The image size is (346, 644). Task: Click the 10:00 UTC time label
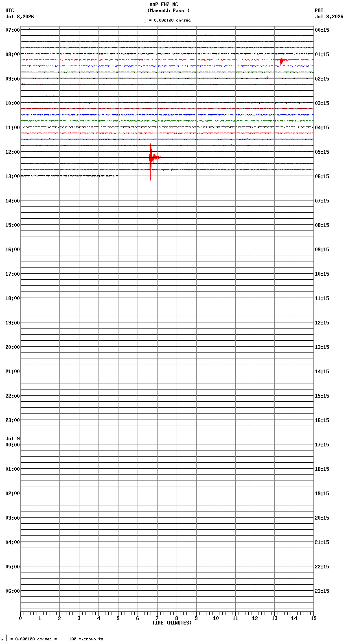tap(13, 103)
